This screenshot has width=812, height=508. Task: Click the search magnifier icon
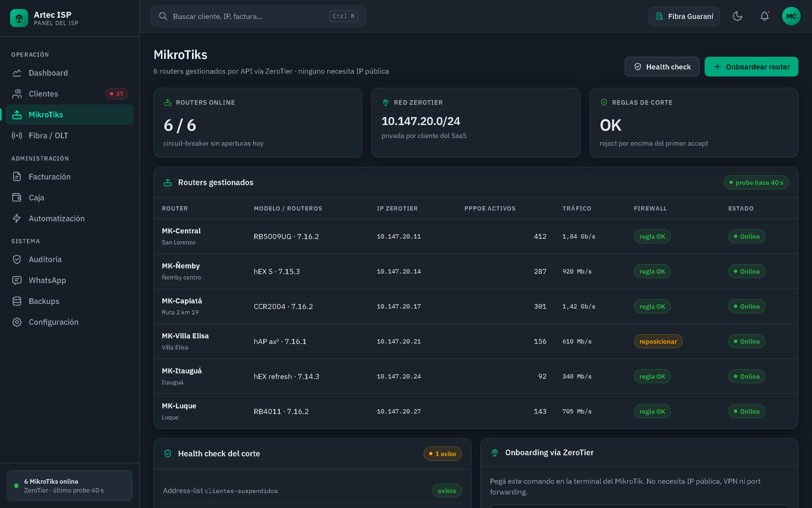(x=163, y=16)
